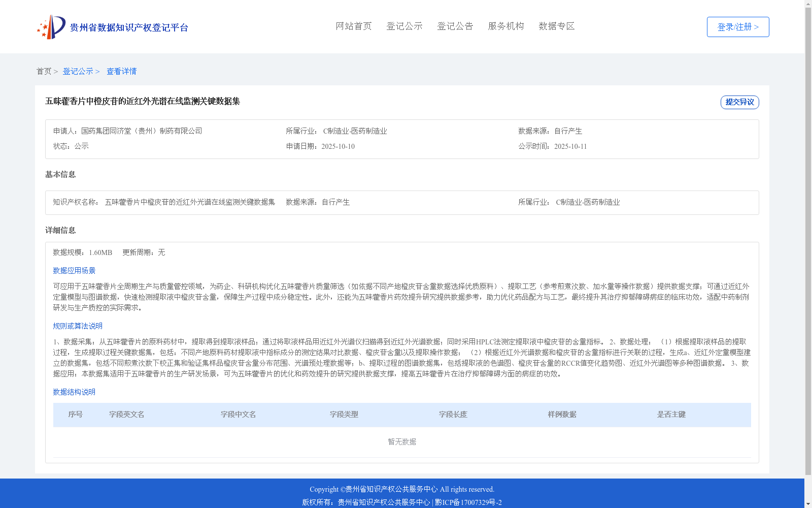This screenshot has width=812, height=508.
Task: Click the page scrollbar down arrow
Action: coord(808,504)
